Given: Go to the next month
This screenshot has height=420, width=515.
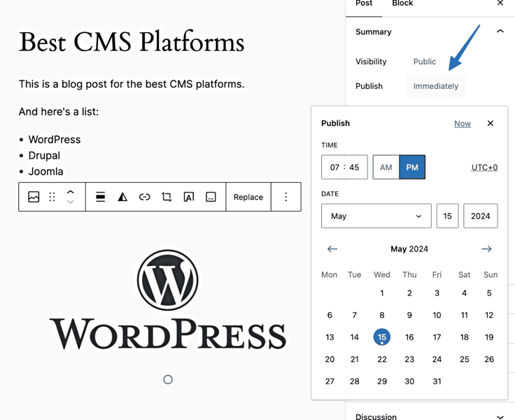Looking at the screenshot, I should pyautogui.click(x=486, y=248).
